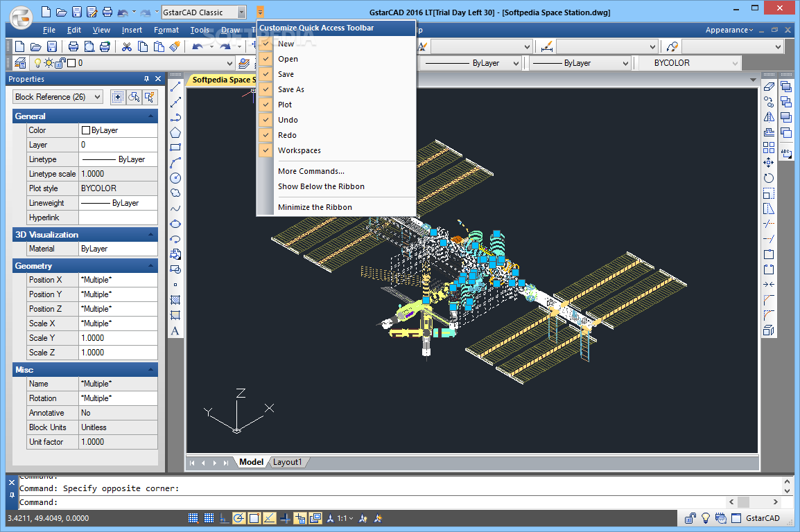Click the Open folder icon in the Standard toolbar
The width and height of the screenshot is (800, 532).
[36, 47]
